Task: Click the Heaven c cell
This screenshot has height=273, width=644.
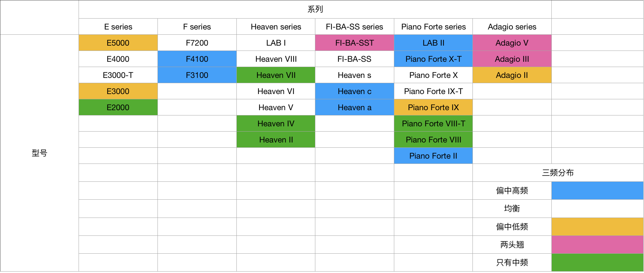Action: [x=355, y=91]
